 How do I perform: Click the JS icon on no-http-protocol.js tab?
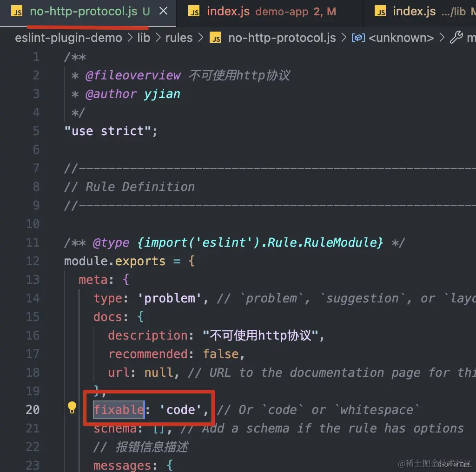(17, 12)
